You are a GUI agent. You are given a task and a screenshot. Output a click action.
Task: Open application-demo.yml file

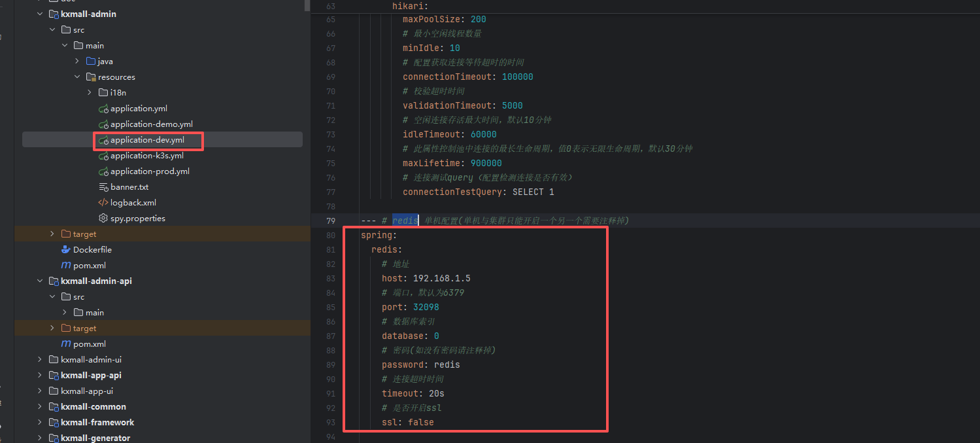[x=151, y=124]
